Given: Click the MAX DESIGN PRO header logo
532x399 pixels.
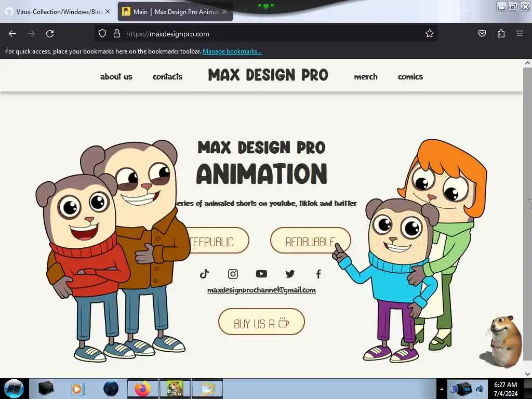Looking at the screenshot, I should coord(268,75).
